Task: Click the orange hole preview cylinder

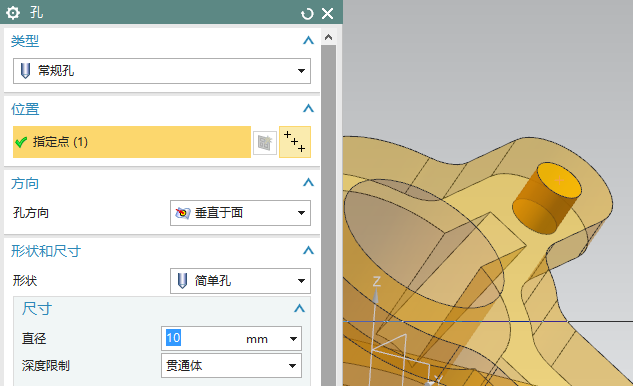Action: click(547, 198)
